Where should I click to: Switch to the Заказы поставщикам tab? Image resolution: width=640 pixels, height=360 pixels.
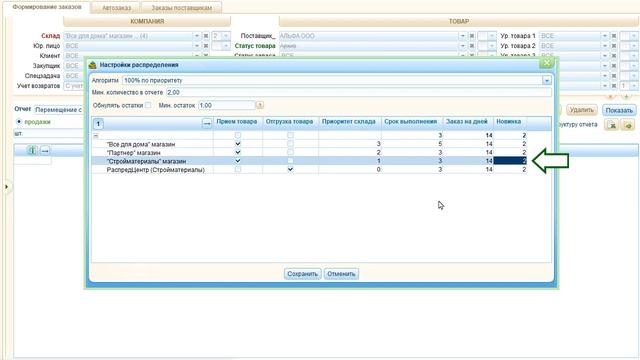coord(182,8)
